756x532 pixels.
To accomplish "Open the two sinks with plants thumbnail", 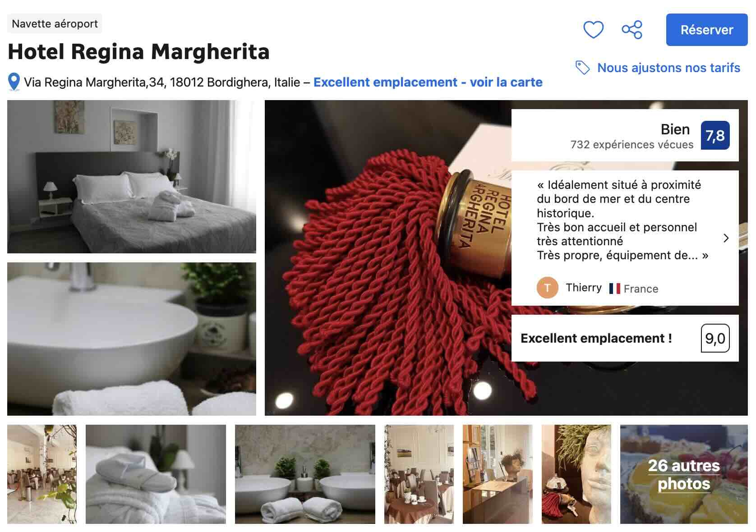I will [x=305, y=474].
